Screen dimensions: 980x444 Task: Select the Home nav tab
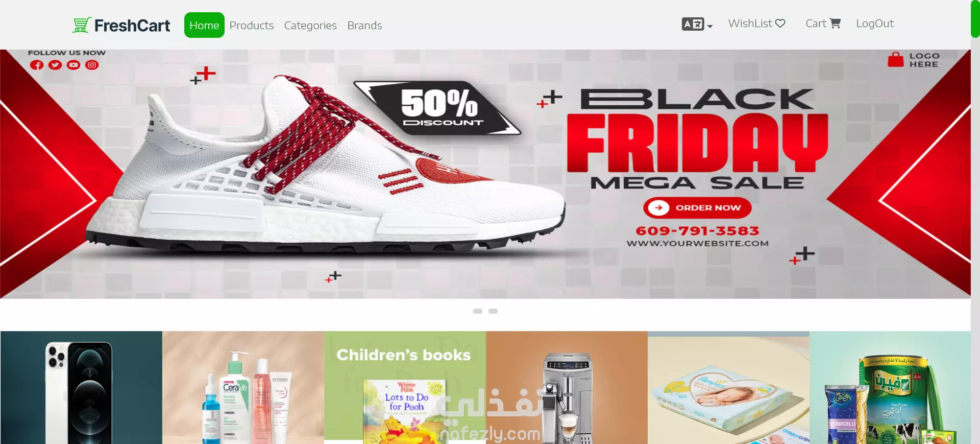pos(204,25)
